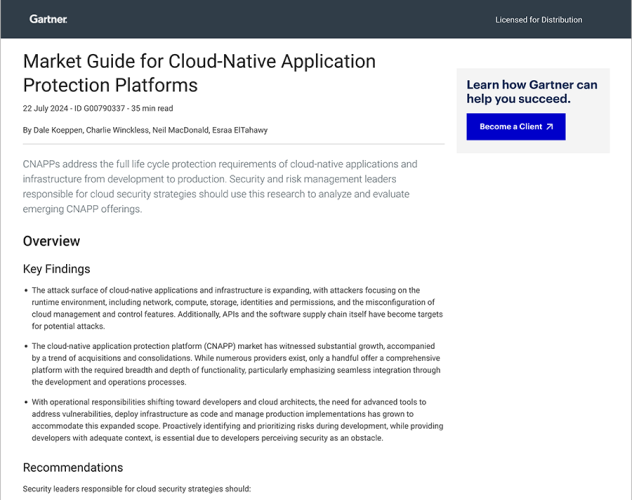Click the 'Overview' heading
The width and height of the screenshot is (632, 500).
point(51,241)
